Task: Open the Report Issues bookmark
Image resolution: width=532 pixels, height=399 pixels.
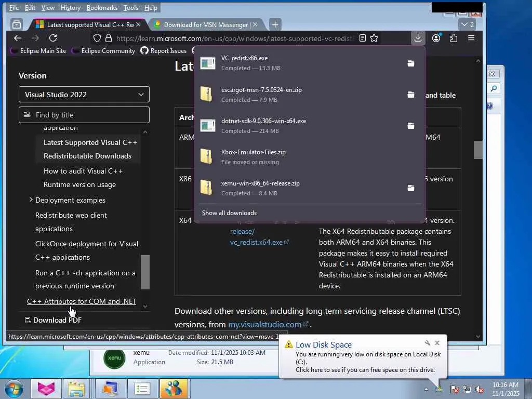Action: click(x=164, y=51)
